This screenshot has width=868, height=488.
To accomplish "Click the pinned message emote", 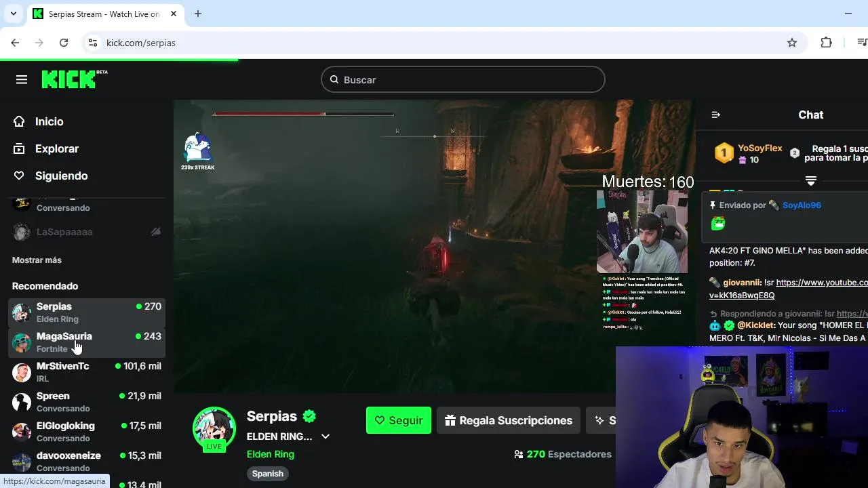I will pyautogui.click(x=718, y=223).
